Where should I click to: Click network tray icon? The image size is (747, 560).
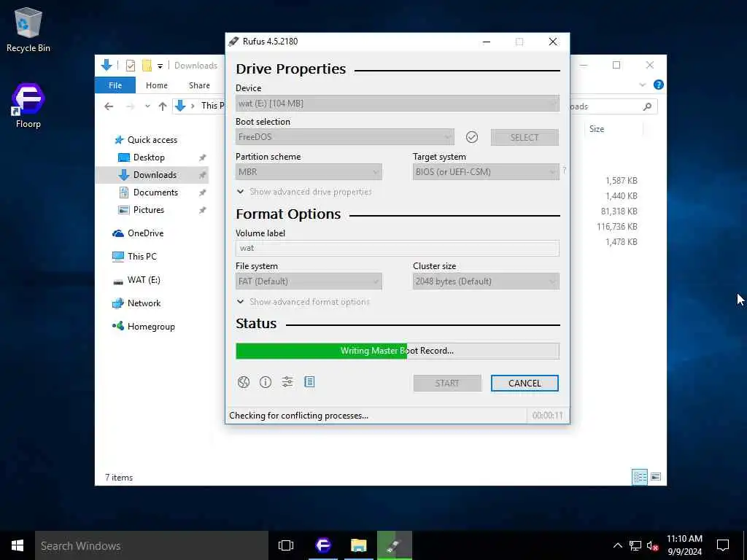coord(635,545)
